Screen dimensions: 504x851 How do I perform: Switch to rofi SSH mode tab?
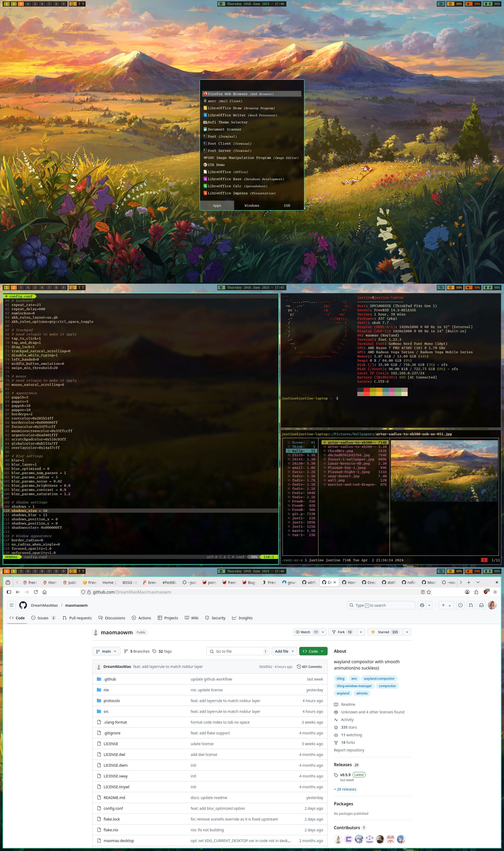(x=287, y=206)
